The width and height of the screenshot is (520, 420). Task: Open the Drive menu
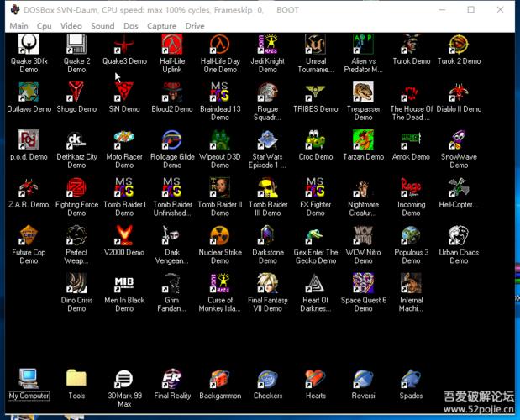(195, 26)
